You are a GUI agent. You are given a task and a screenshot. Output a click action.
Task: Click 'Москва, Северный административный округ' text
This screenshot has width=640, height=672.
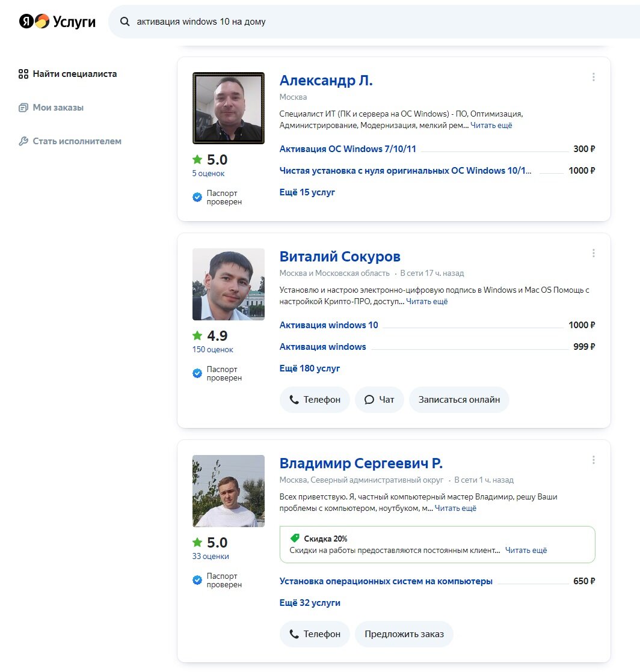(362, 480)
